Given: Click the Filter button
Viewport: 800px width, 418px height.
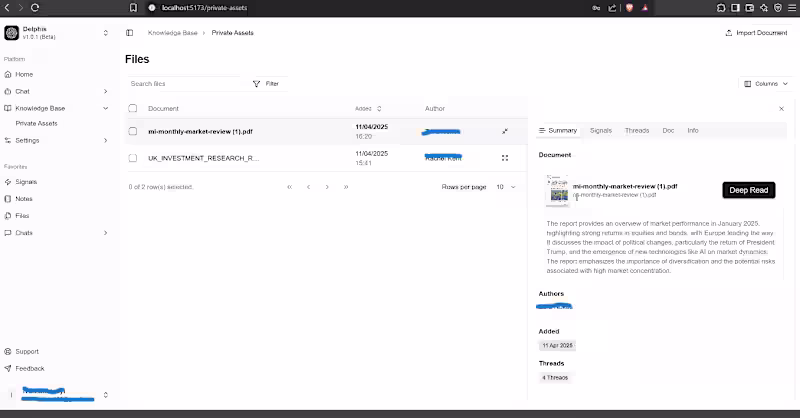Looking at the screenshot, I should [266, 84].
